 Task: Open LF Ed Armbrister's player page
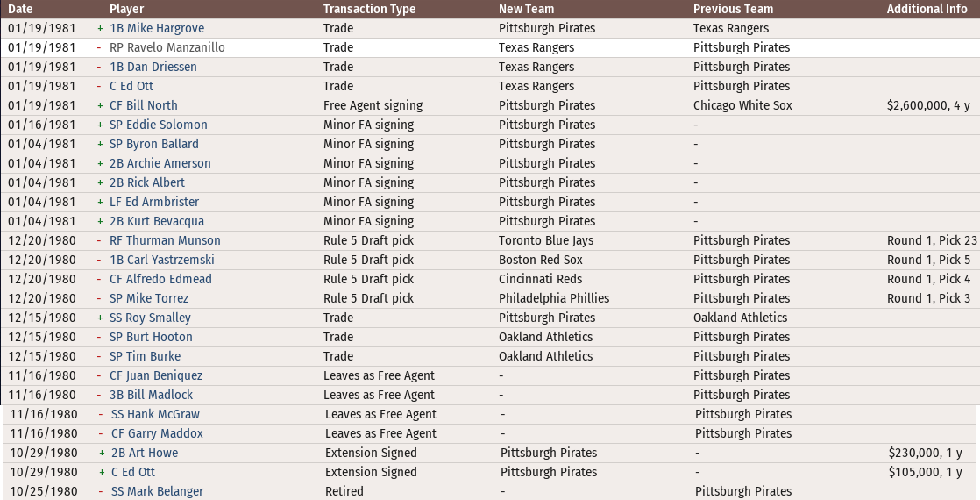(154, 202)
